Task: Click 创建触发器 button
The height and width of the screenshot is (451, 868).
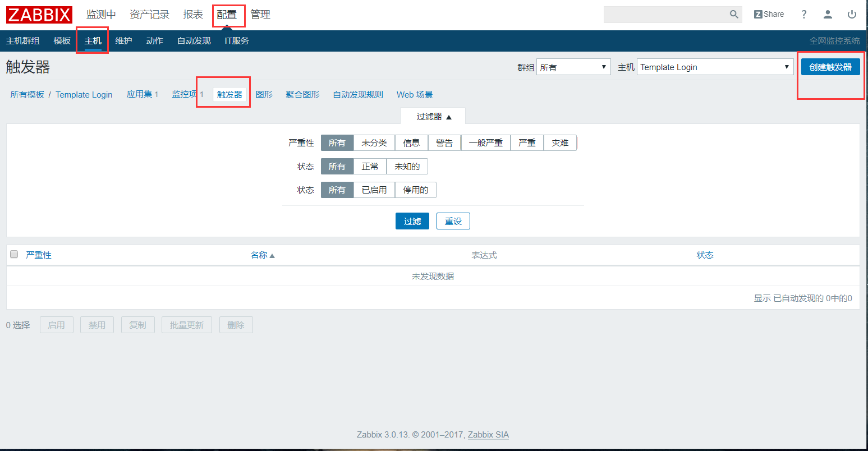Action: tap(830, 67)
